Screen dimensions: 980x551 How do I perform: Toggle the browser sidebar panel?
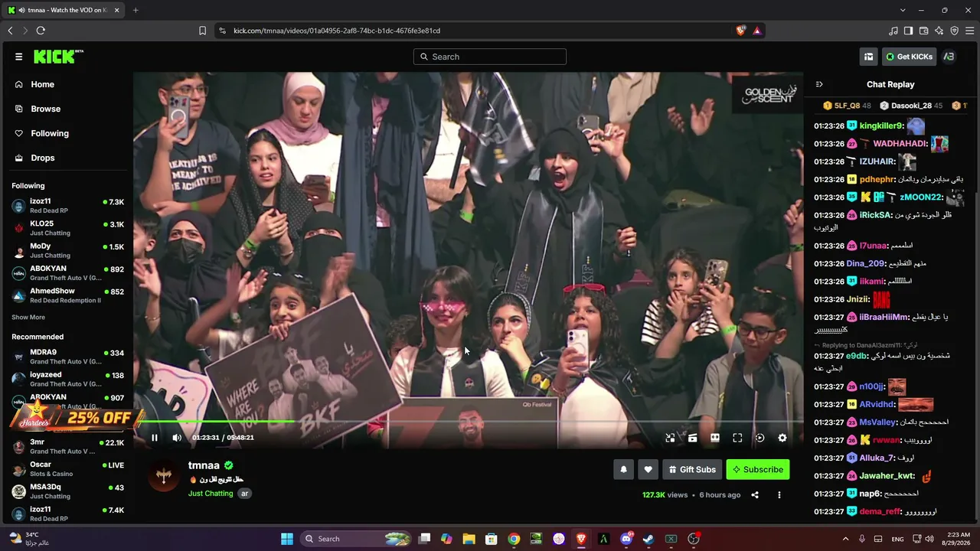[908, 31]
